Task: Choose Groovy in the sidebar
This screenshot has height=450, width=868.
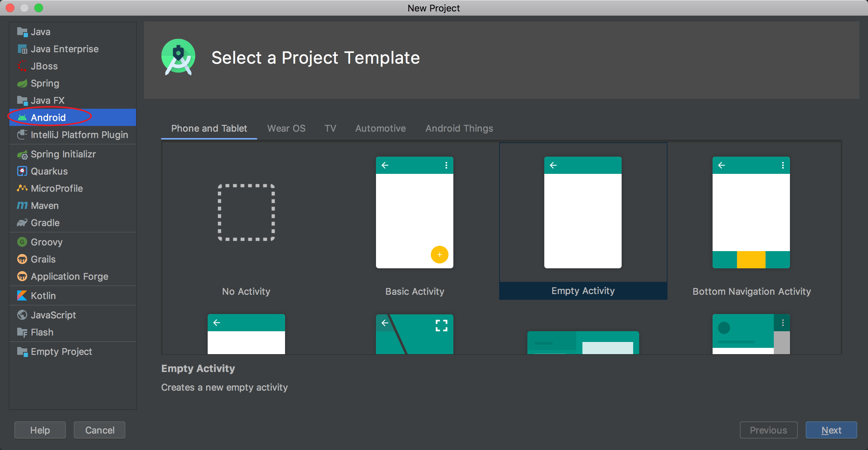Action: (73, 242)
